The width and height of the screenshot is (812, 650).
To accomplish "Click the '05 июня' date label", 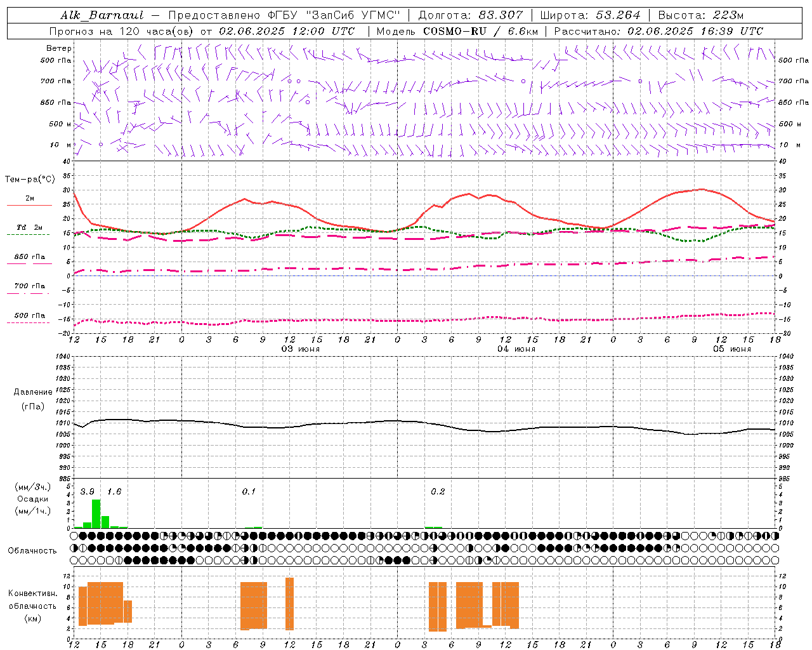I will point(732,349).
